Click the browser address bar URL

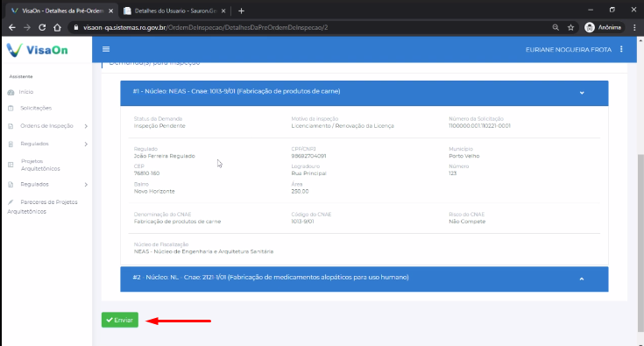point(205,27)
